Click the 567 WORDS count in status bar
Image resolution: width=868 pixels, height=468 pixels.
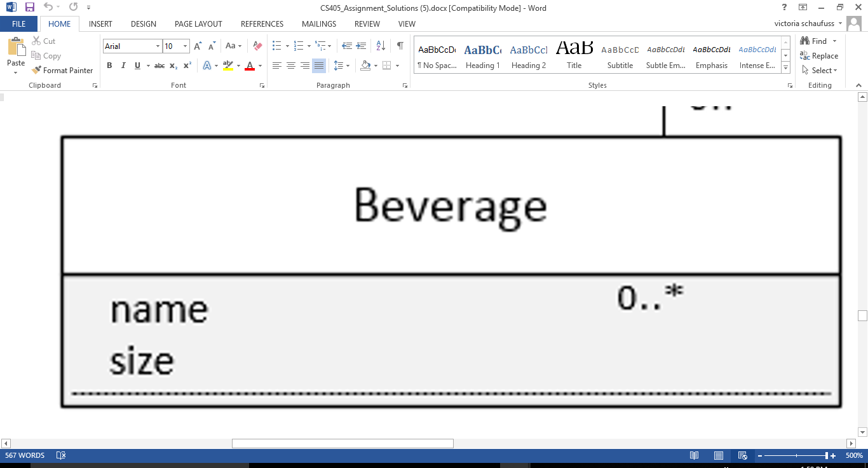pyautogui.click(x=25, y=455)
